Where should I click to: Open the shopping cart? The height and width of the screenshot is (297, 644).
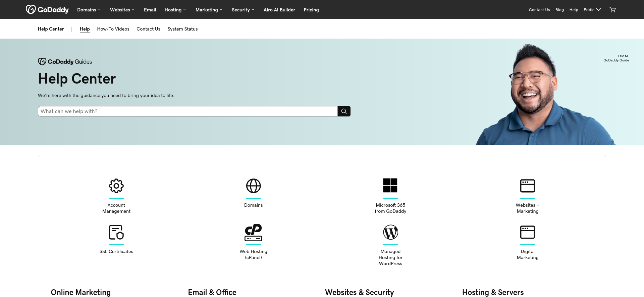[x=612, y=10]
